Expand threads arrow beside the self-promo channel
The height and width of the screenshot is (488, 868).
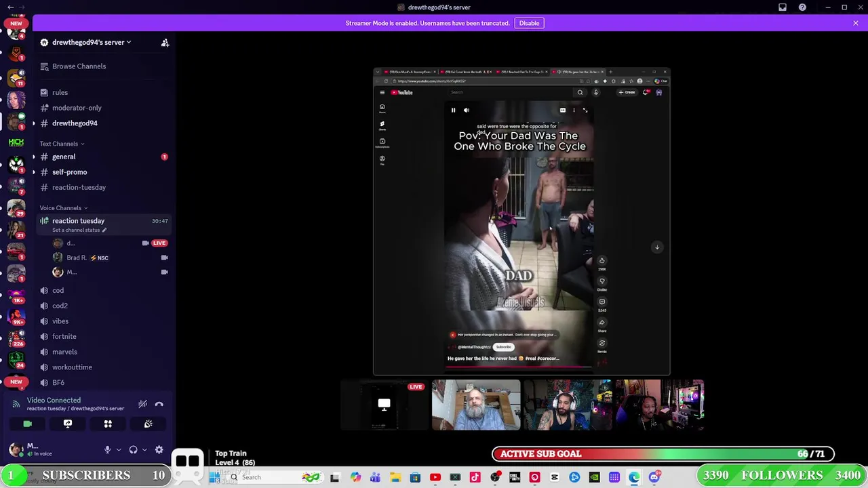point(34,172)
